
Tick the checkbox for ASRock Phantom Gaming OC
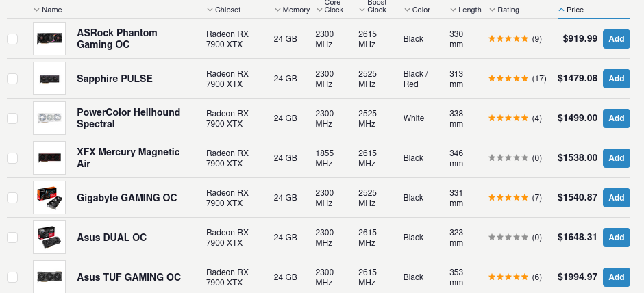click(12, 39)
